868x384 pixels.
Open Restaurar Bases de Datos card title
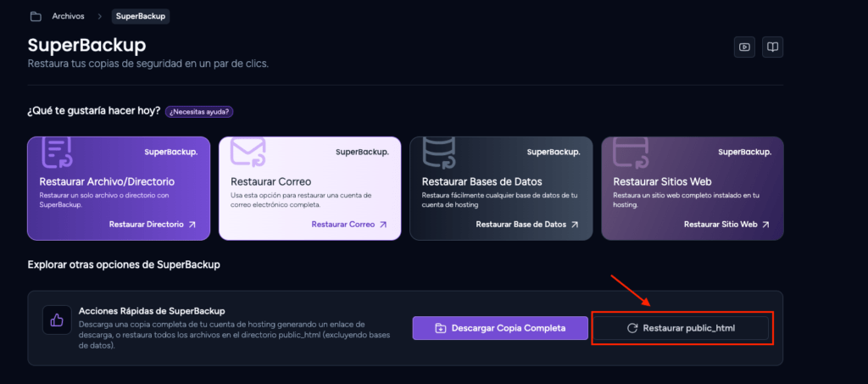[481, 181]
